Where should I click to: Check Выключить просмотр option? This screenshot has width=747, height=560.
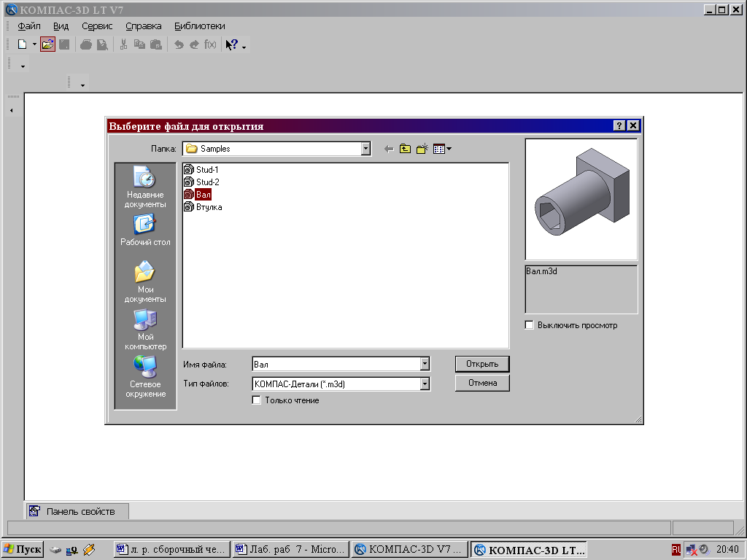[x=530, y=324]
